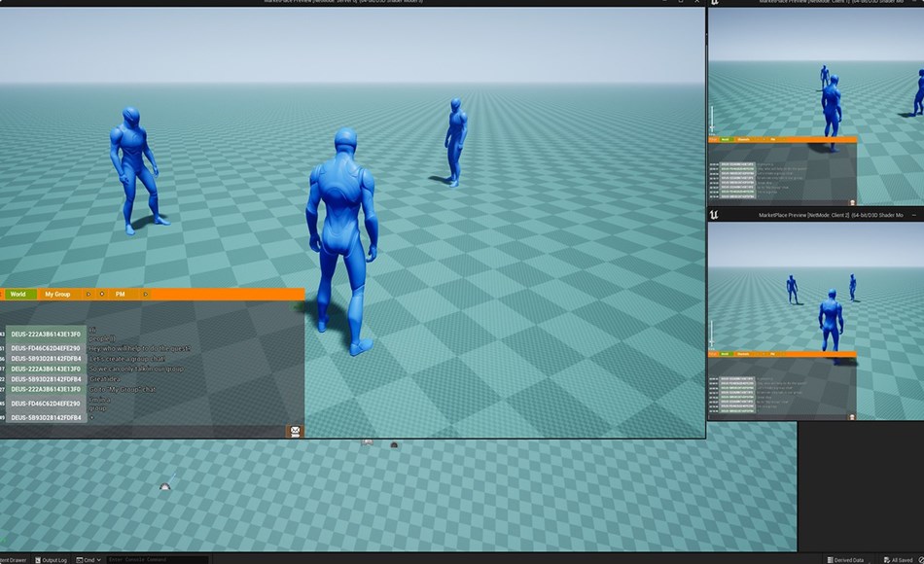Expand the arrow next to PM tab
Viewport: 924px width, 564px height.
(x=145, y=294)
